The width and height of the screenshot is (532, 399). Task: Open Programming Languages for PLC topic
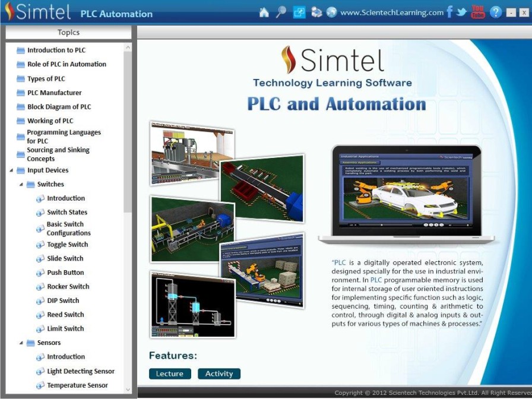(64, 137)
